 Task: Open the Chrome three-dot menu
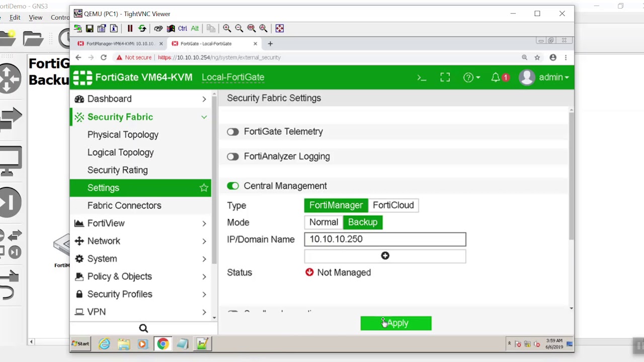click(x=566, y=57)
